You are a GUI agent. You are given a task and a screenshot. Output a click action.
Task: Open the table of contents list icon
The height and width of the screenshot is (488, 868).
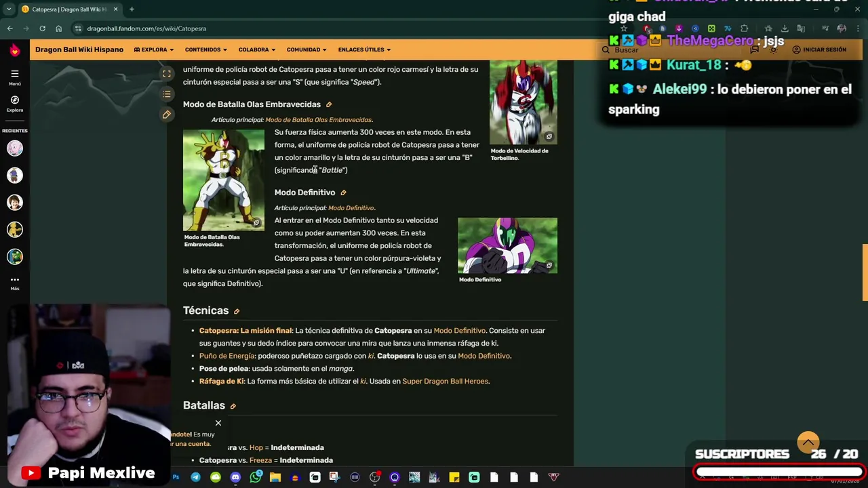click(x=167, y=94)
